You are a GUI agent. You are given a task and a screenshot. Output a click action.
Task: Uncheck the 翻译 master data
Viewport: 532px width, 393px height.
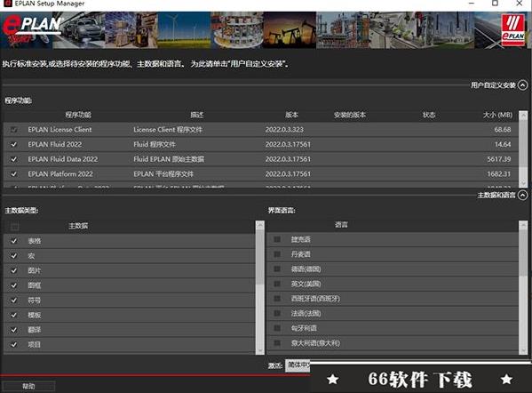[14, 330]
